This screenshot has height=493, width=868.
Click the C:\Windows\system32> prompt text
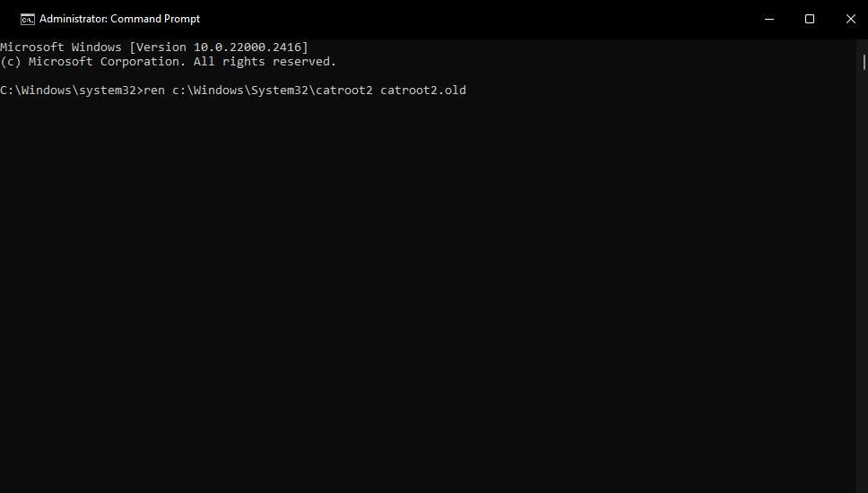click(72, 91)
